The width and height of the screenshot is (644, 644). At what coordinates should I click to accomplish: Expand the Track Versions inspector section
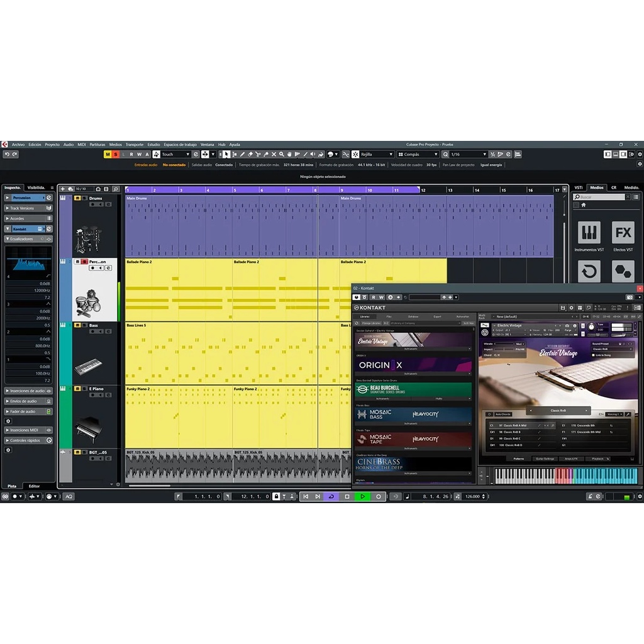point(28,208)
